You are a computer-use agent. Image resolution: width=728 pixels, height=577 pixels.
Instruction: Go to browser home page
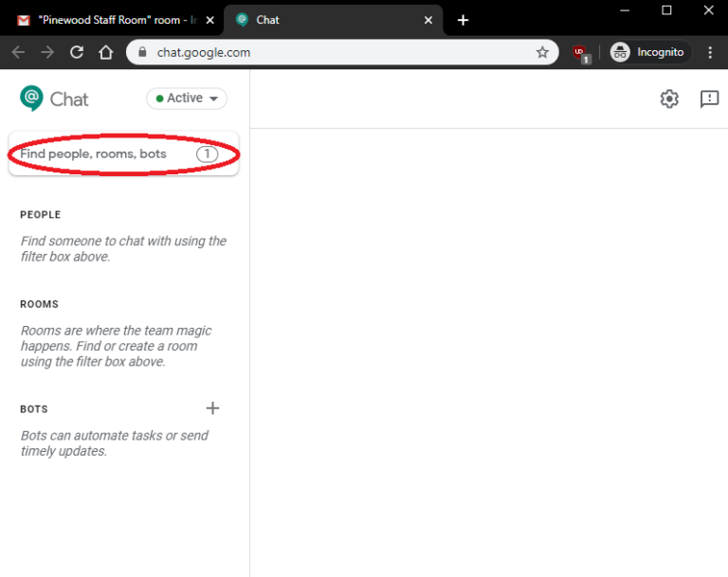pyautogui.click(x=106, y=53)
